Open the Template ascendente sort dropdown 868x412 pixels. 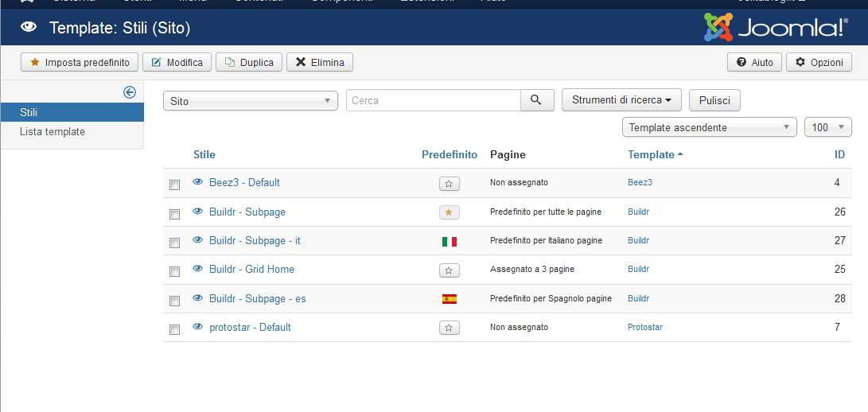(710, 127)
